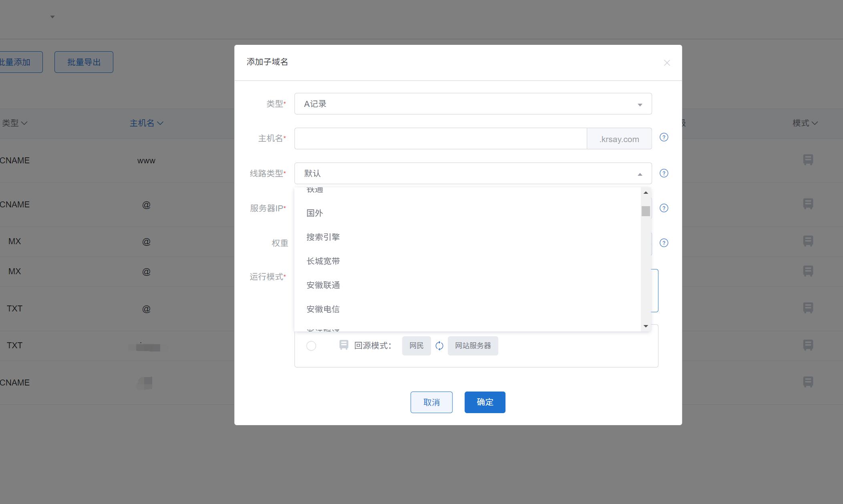Select the 回源模式 radio button
843x504 pixels.
[x=311, y=346]
